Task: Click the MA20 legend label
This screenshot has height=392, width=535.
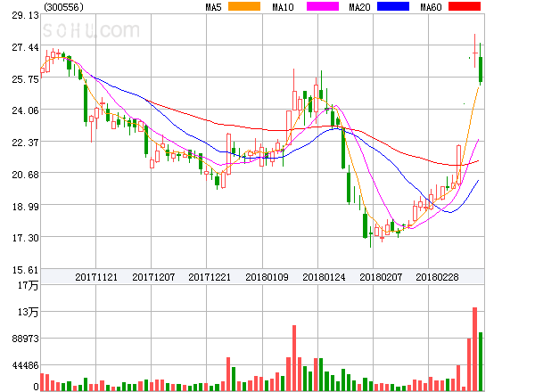Action: pos(359,7)
